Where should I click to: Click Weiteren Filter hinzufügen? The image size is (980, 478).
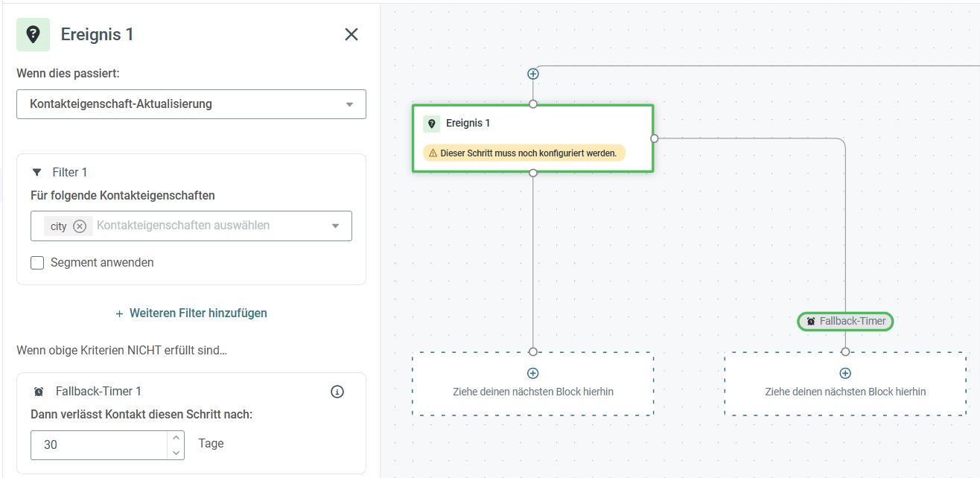coord(191,313)
